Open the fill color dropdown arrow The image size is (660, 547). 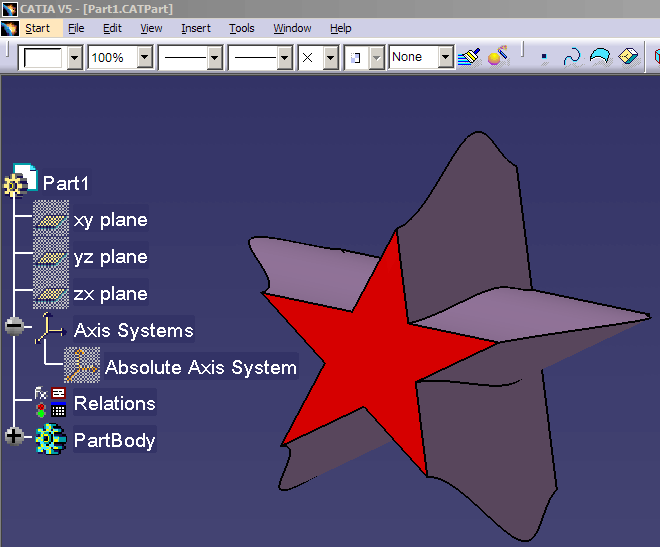pyautogui.click(x=75, y=58)
